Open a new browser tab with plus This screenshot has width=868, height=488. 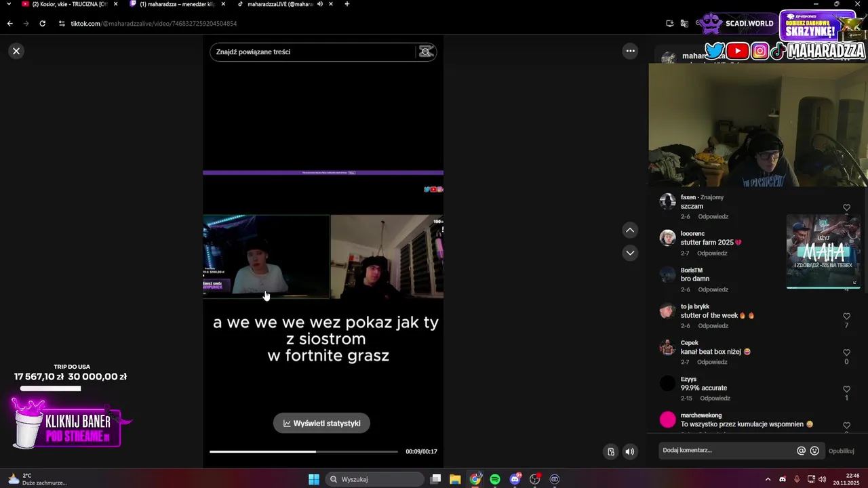[347, 4]
